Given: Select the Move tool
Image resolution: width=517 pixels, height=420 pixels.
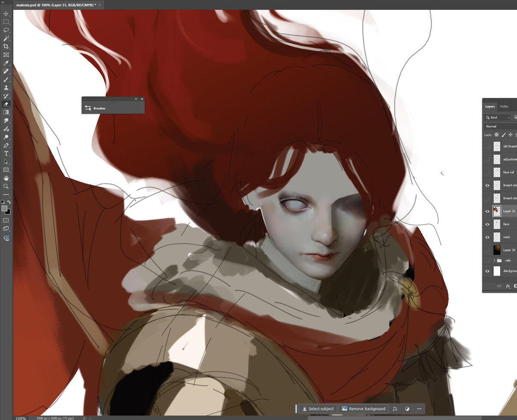Looking at the screenshot, I should coord(6,14).
